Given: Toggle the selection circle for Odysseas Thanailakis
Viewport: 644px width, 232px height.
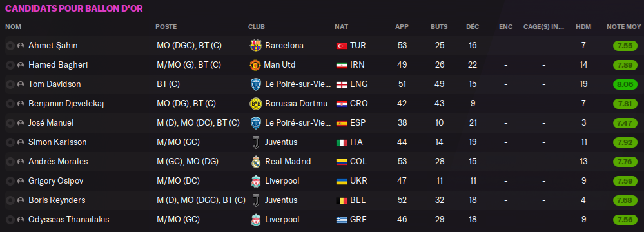Looking at the screenshot, I should [x=10, y=220].
